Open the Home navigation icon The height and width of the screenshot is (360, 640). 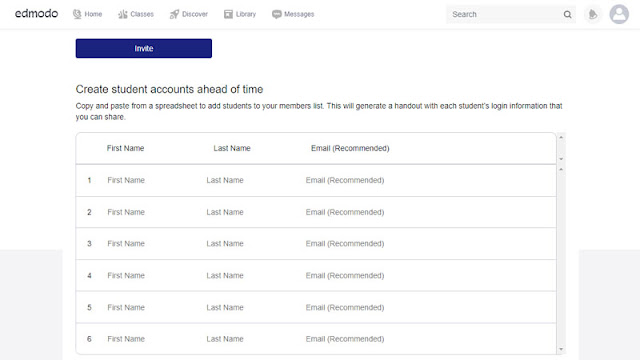pos(77,14)
